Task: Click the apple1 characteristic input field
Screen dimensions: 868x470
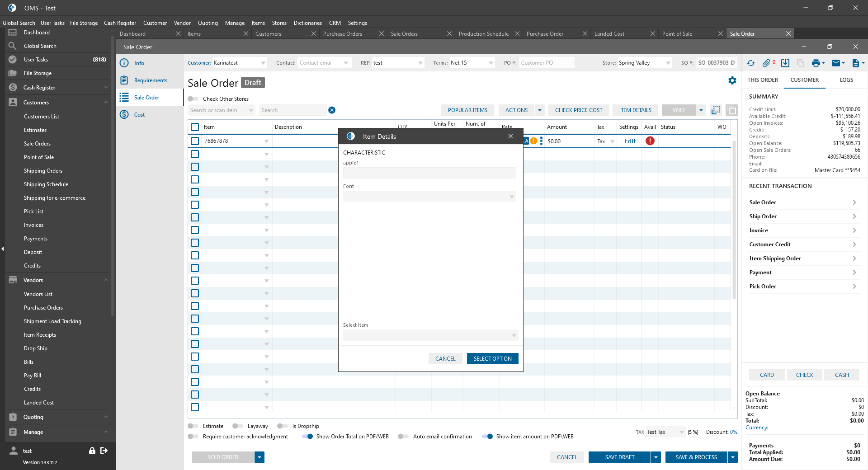Action: point(429,173)
